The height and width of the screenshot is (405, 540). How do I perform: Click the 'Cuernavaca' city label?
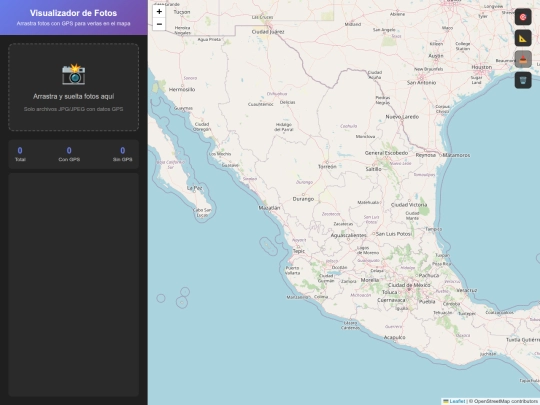(391, 300)
